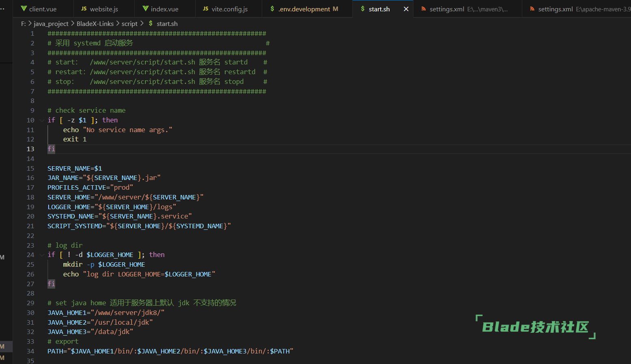Click 'JAVA_HOME1="/www/server/jdk8/"' line
631x364 pixels.
[x=106, y=313]
